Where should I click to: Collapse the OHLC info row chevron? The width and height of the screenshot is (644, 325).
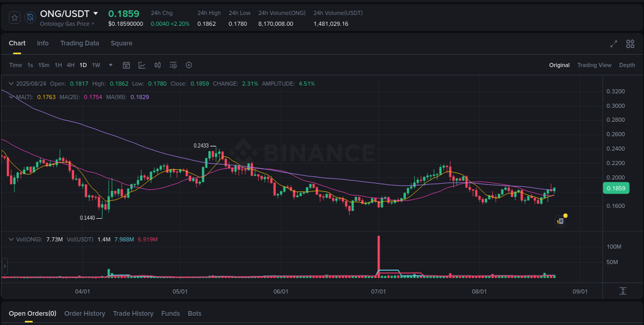click(x=11, y=83)
